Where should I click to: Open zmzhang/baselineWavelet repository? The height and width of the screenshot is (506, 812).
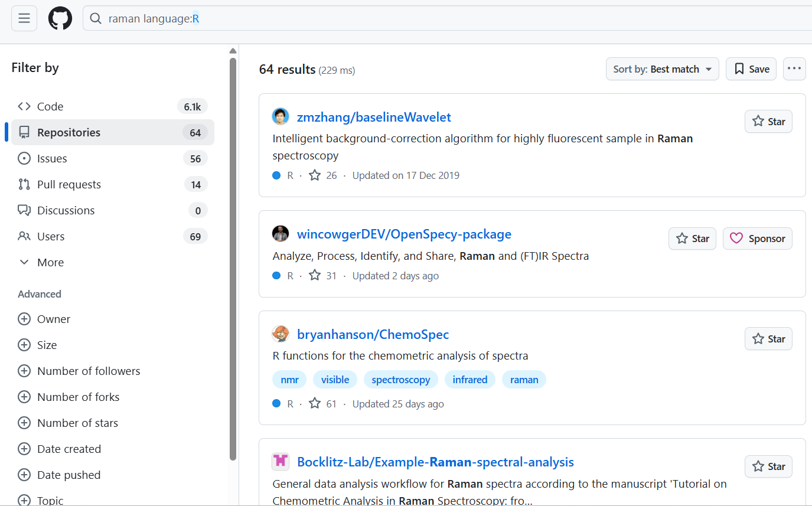tap(374, 117)
